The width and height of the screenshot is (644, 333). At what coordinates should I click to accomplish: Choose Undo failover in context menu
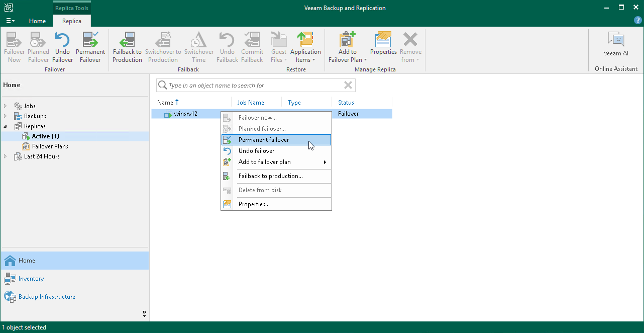[x=276, y=151]
